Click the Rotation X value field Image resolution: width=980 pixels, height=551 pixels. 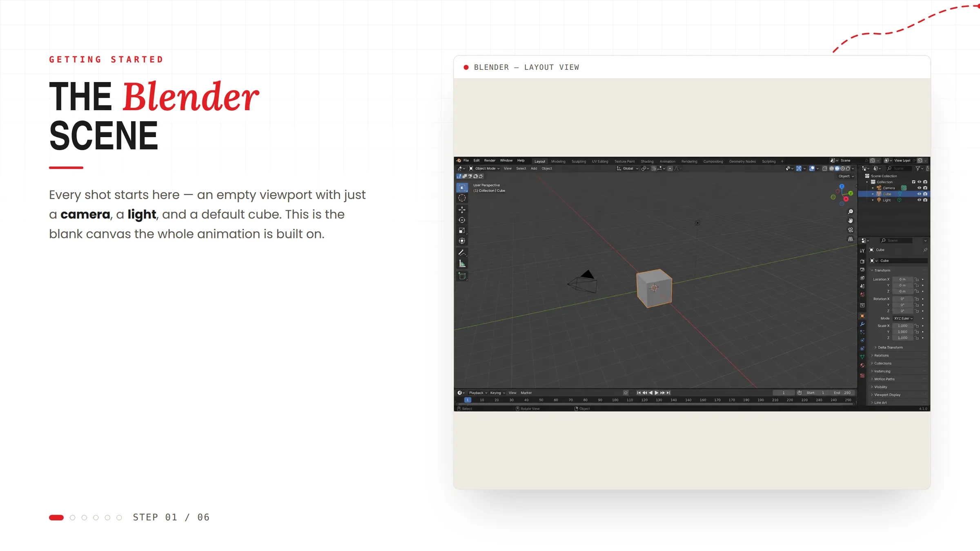(902, 299)
